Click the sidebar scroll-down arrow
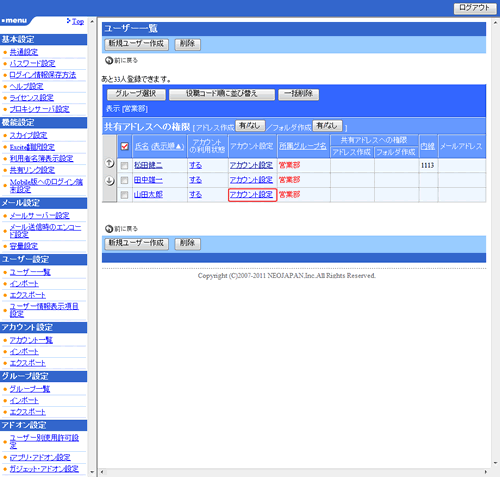The height and width of the screenshot is (477, 500). (92, 472)
